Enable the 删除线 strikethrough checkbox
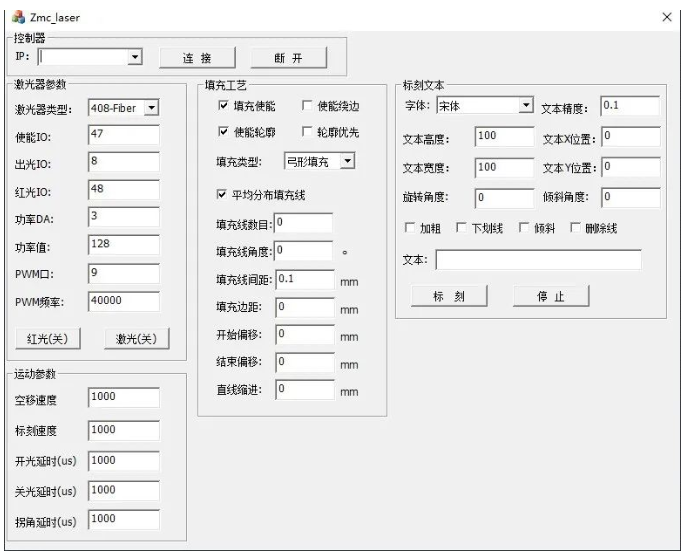The width and height of the screenshot is (688, 559). [575, 227]
